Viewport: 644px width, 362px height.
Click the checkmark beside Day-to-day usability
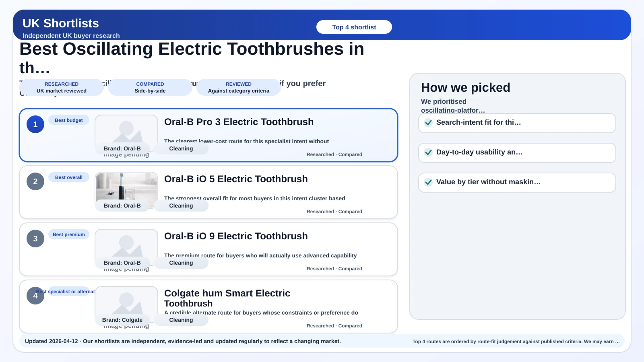(429, 152)
